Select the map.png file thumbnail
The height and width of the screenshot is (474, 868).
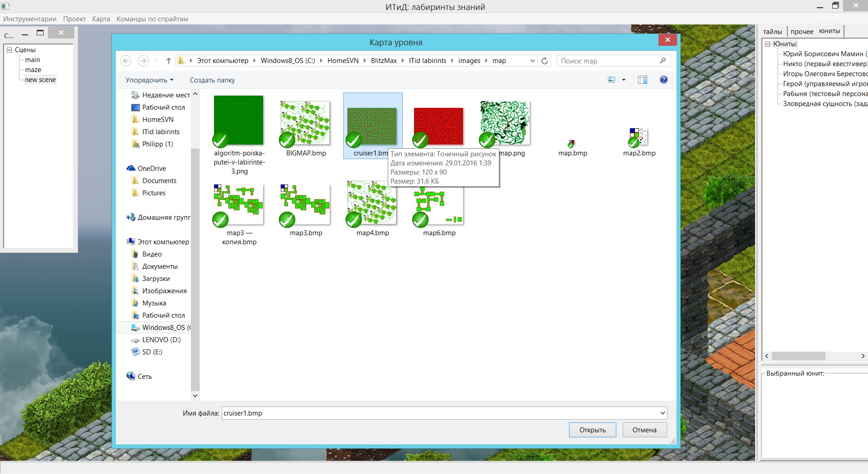(505, 123)
